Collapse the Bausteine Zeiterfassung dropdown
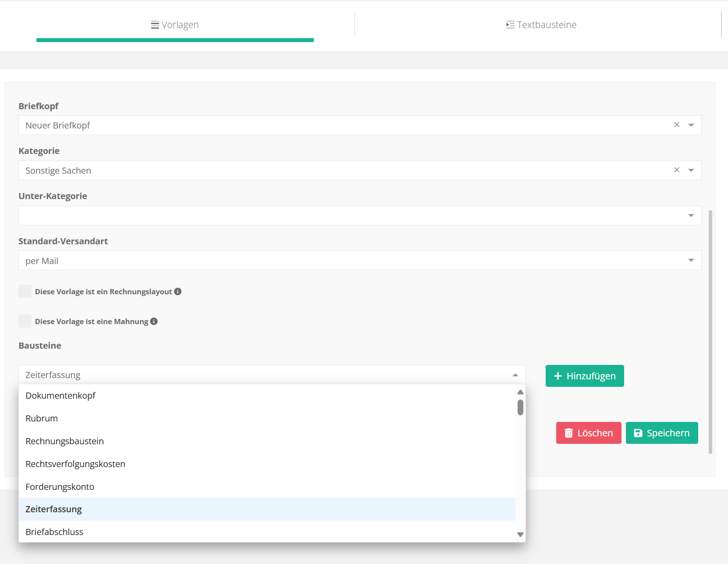This screenshot has height=564, width=728. pyautogui.click(x=515, y=375)
